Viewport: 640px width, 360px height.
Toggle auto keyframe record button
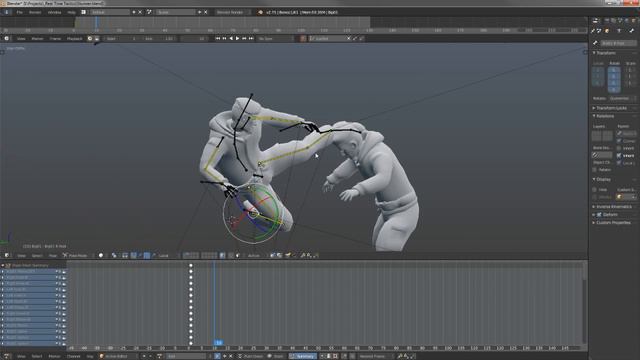tap(303, 38)
